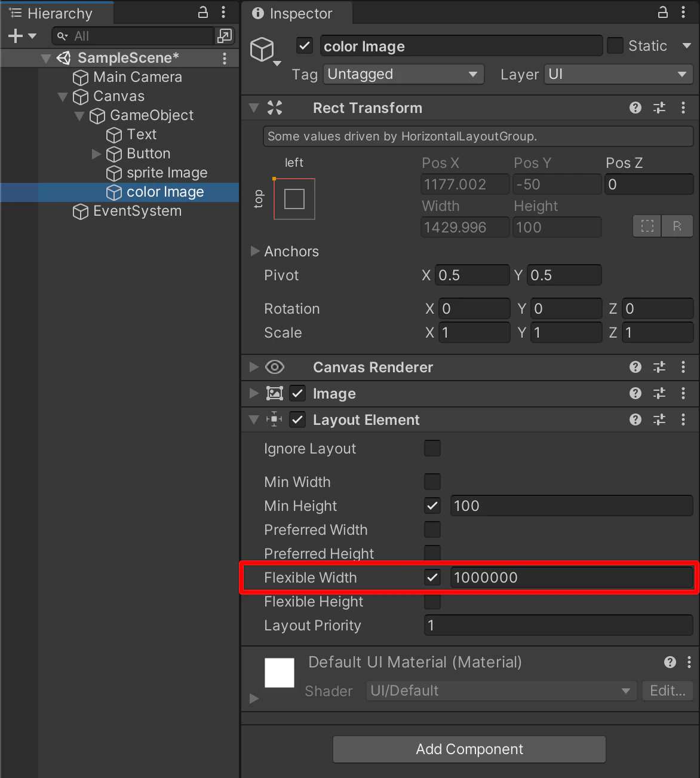Click the Default UI Material white preview
Viewport: 700px width, 778px height.
tap(280, 673)
